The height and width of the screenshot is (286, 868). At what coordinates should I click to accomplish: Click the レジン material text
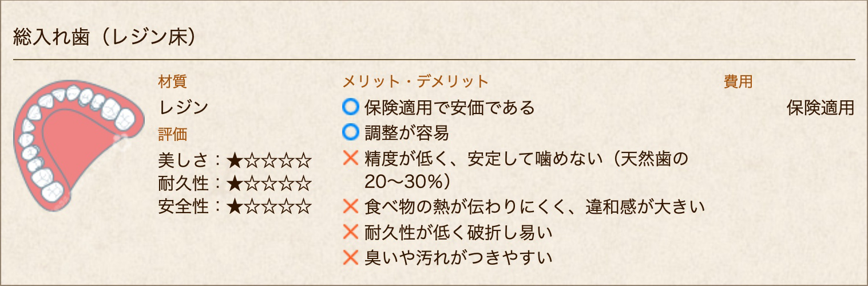(x=183, y=108)
